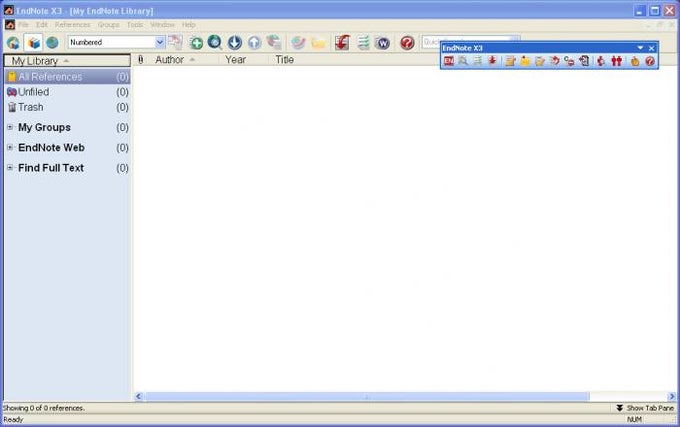Click the NUM indicator in status bar
This screenshot has width=680, height=427.
634,419
